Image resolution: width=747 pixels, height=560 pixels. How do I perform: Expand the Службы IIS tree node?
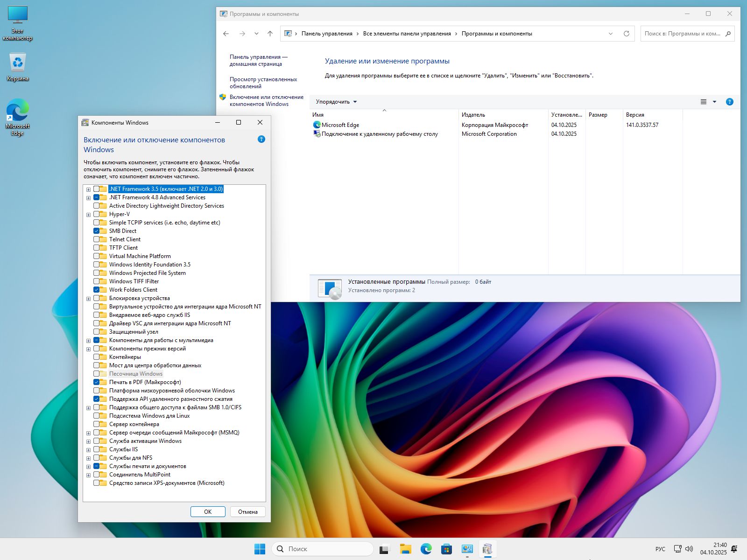tap(88, 450)
